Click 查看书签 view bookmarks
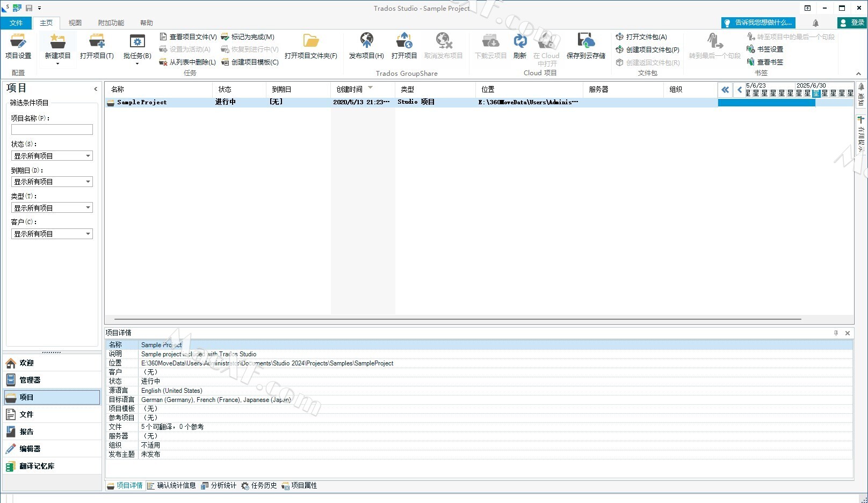This screenshot has width=868, height=503. (x=765, y=62)
